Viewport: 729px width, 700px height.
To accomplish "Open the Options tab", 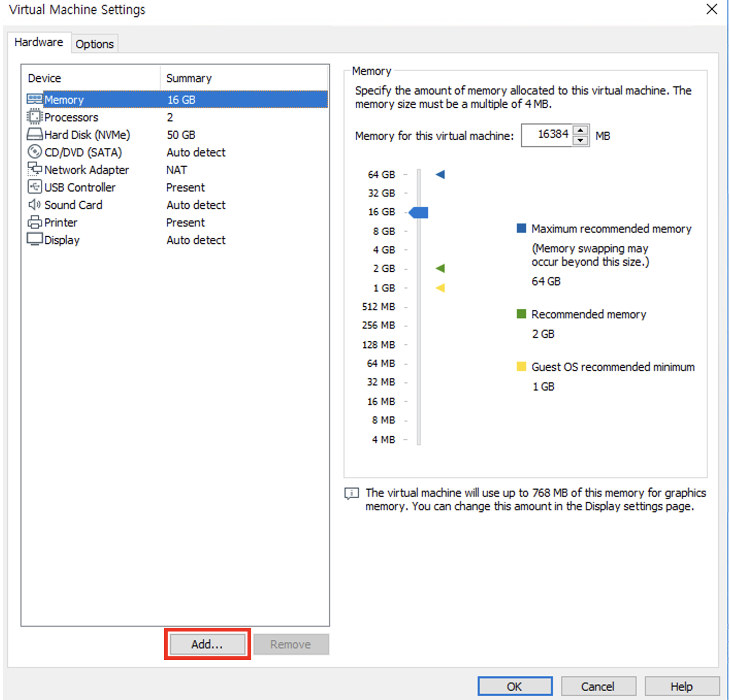I will coord(94,44).
